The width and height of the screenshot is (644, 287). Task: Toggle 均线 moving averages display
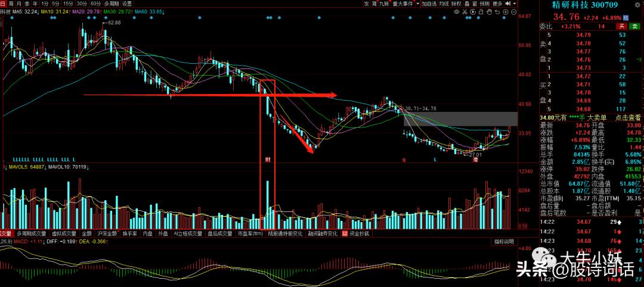(x=444, y=4)
